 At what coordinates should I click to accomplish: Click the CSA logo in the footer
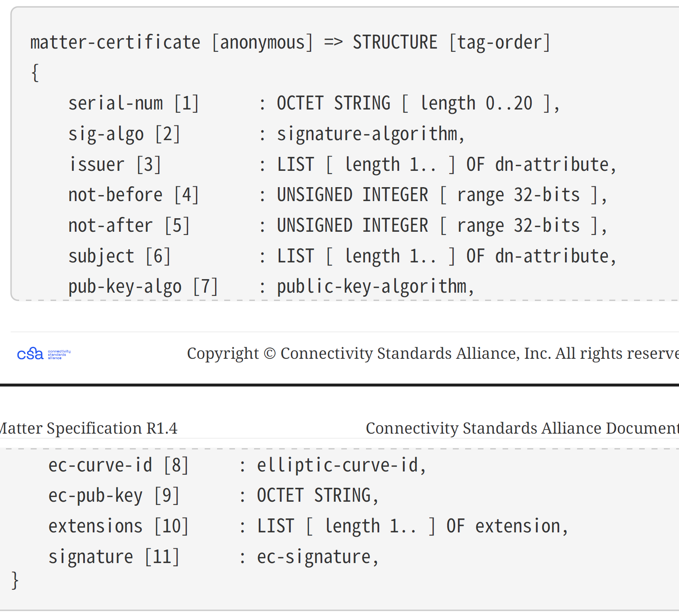coord(43,354)
